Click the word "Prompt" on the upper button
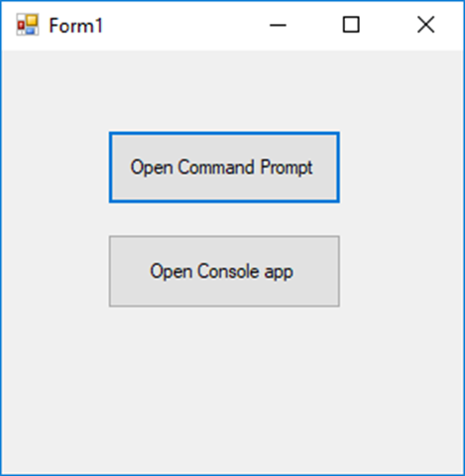Viewport: 465px width, 476px height. coord(287,168)
